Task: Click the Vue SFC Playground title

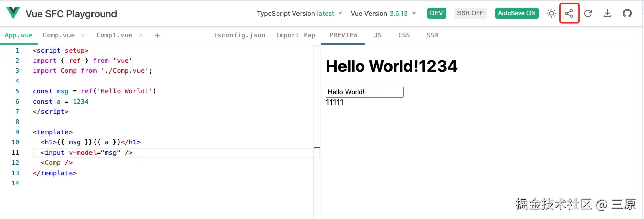Action: 71,14
